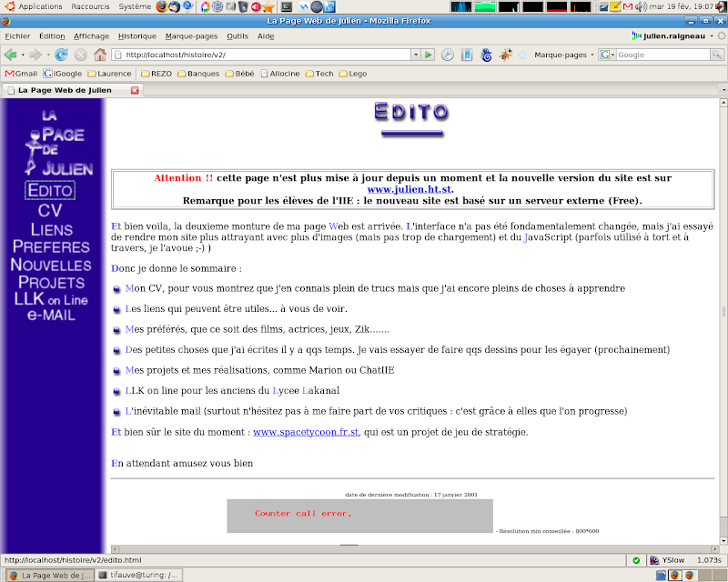Image resolution: width=728 pixels, height=582 pixels.
Task: Click the Gmail bookmark in bookmarks bar
Action: (x=21, y=74)
